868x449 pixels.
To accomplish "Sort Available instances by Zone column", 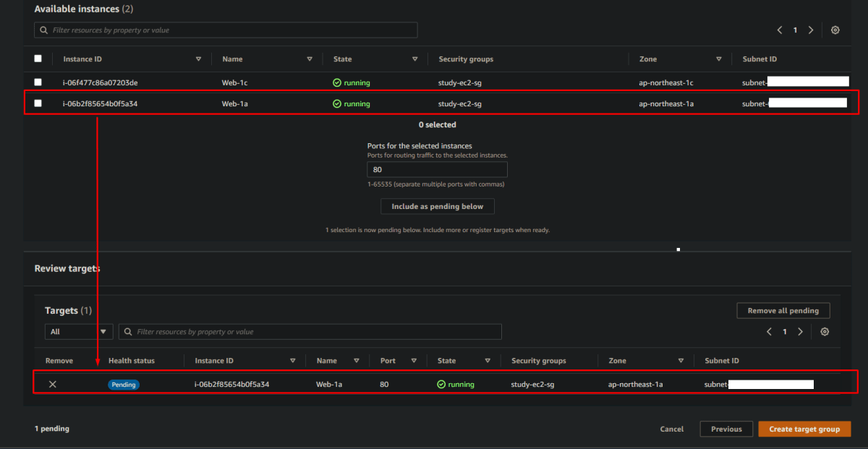I will (719, 59).
